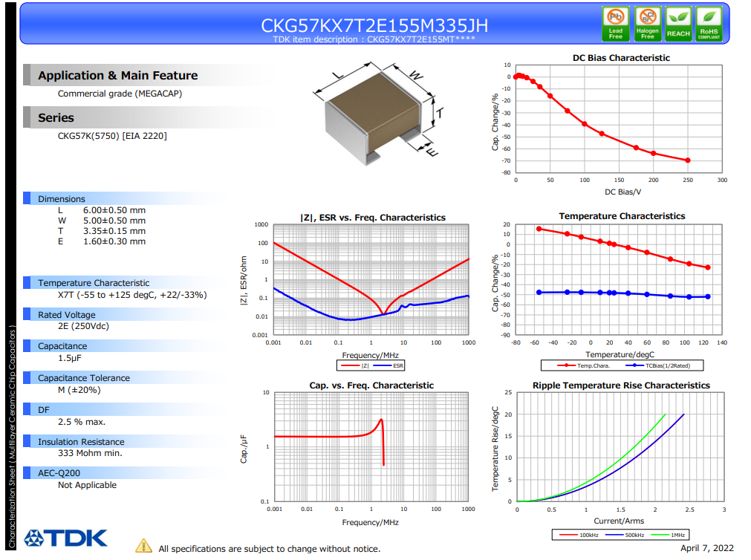
Task: Select the DC Bias/V axis label
Action: [622, 192]
